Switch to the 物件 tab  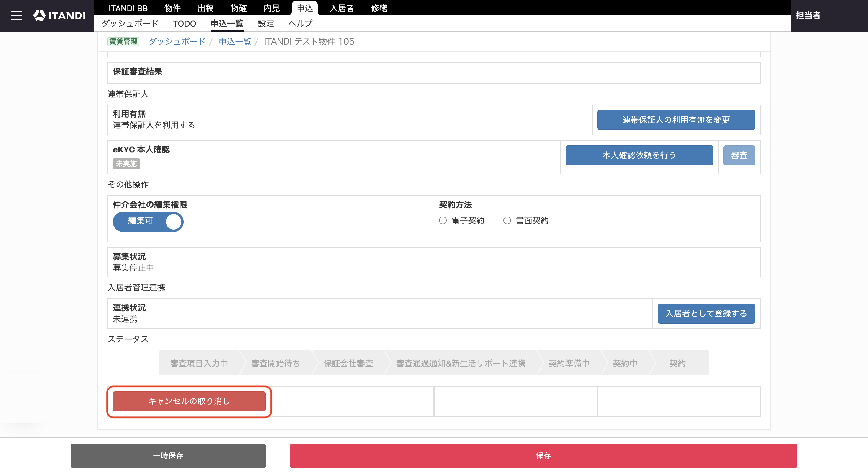point(172,8)
